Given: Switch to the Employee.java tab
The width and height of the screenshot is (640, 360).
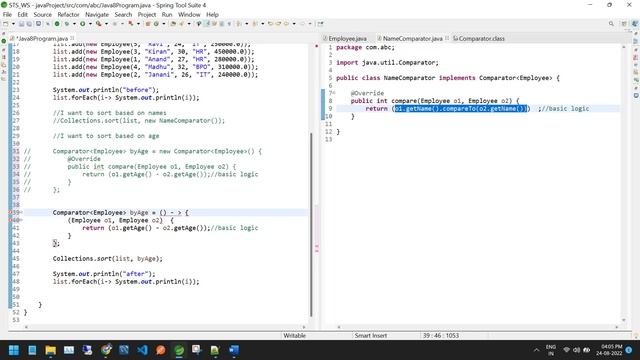Looking at the screenshot, I should 347,38.
